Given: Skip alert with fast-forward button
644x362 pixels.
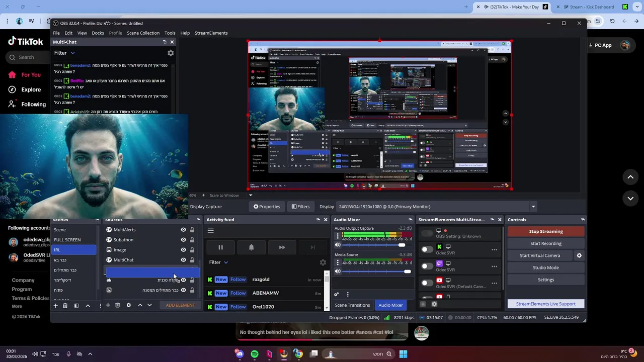Looking at the screenshot, I should point(282,247).
